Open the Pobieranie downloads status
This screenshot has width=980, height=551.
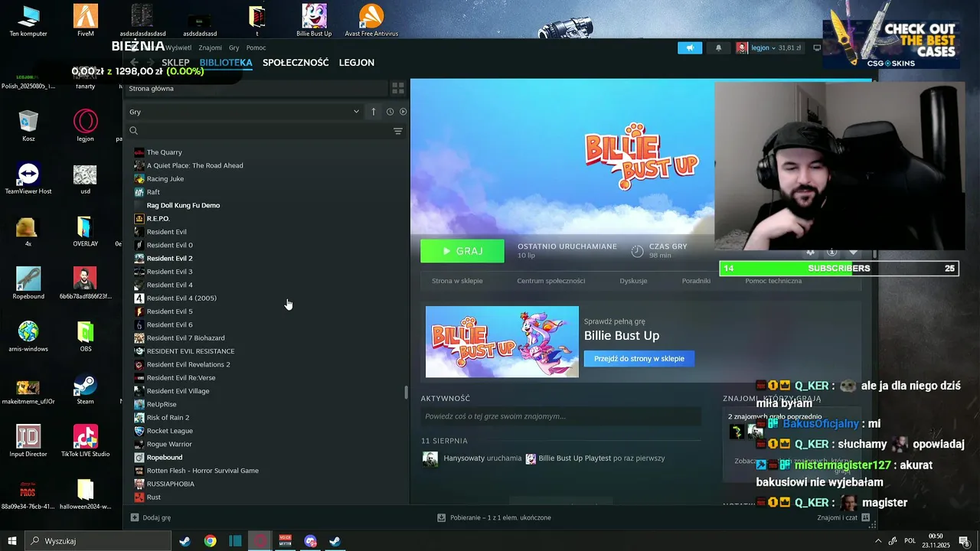494,517
